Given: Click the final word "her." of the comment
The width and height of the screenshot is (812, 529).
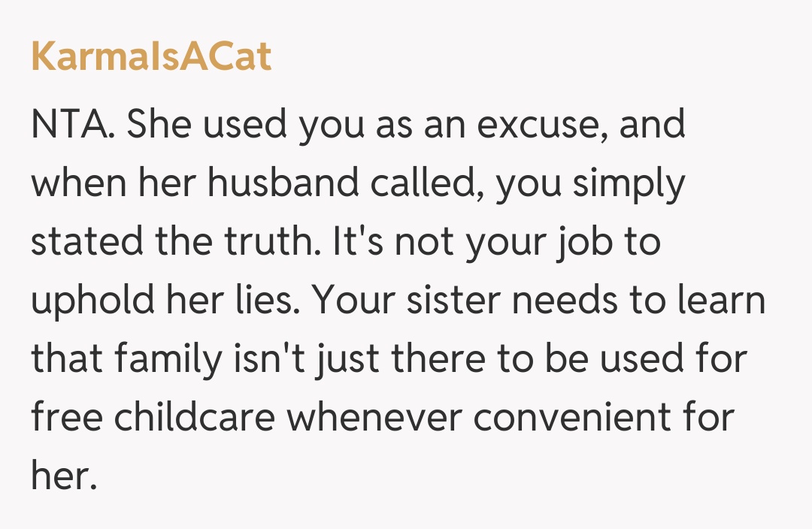Looking at the screenshot, I should (64, 477).
